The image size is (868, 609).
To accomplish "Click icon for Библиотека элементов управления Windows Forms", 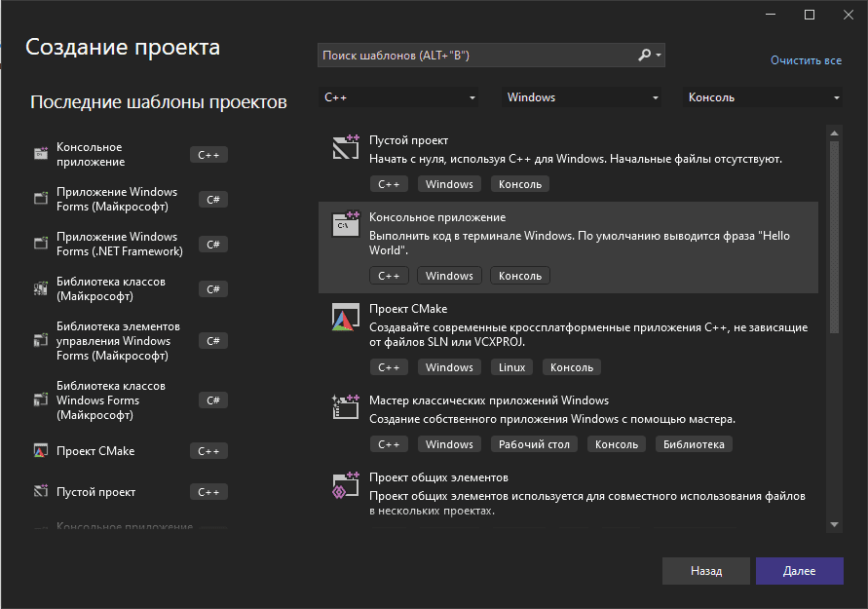I will tap(40, 340).
